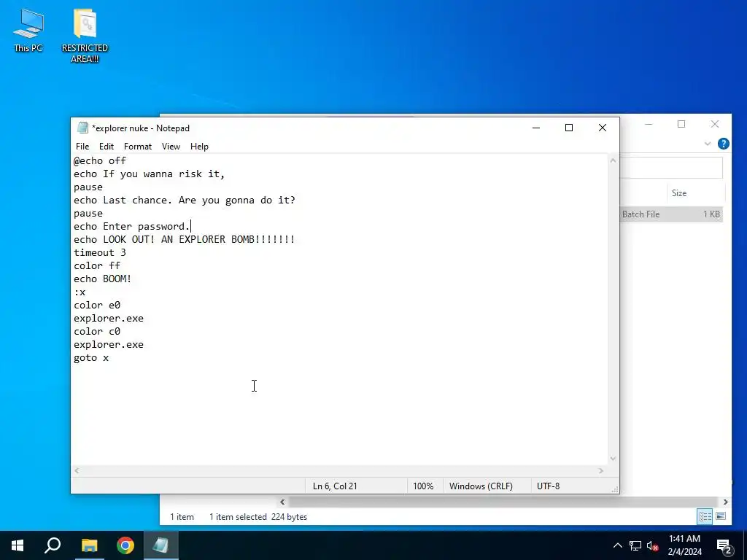This screenshot has width=747, height=560.
Task: Click Explorer horizontal scrollbar right arrow
Action: pyautogui.click(x=725, y=502)
